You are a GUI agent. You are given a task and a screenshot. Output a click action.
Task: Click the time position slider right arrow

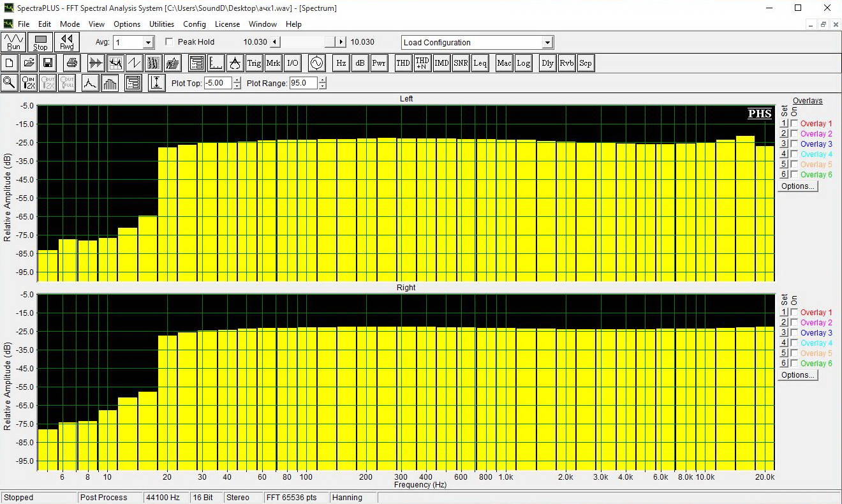point(341,42)
